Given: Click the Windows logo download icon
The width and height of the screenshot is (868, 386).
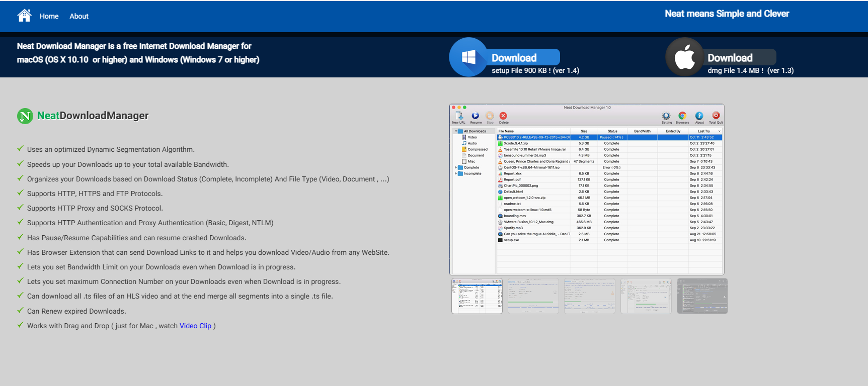Looking at the screenshot, I should click(468, 57).
